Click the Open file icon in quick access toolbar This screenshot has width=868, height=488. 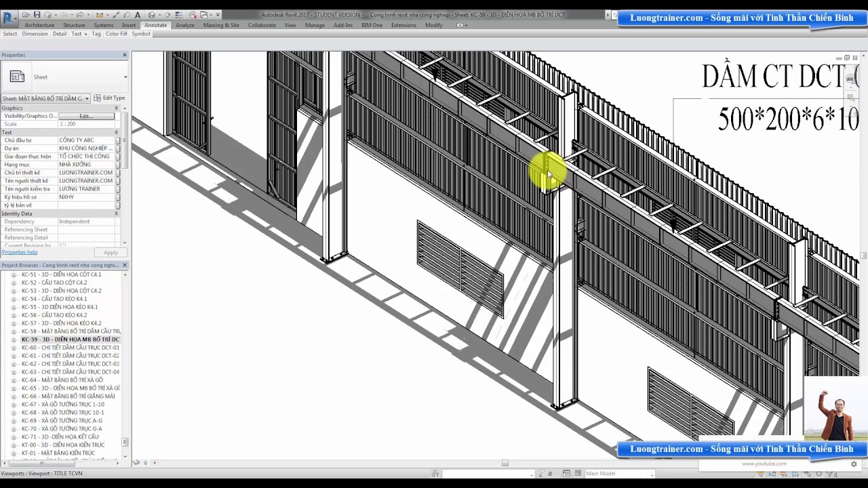[26, 15]
